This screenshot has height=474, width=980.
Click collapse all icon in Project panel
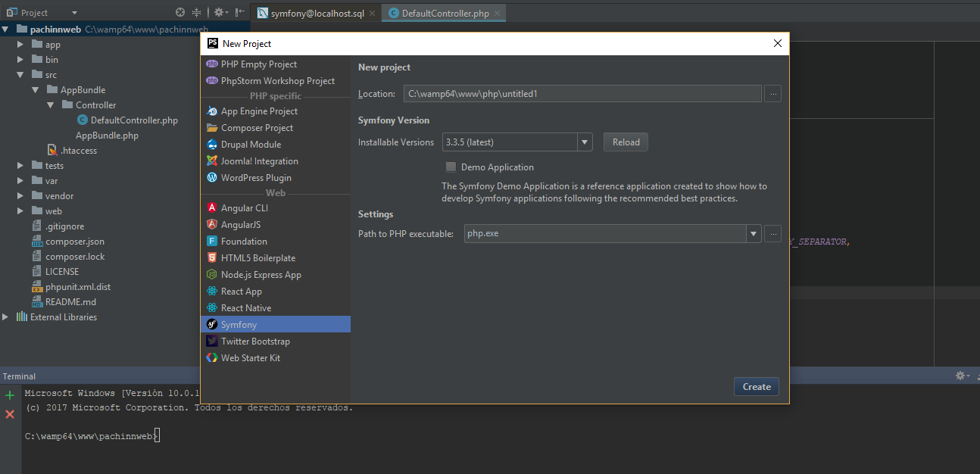pos(197,12)
